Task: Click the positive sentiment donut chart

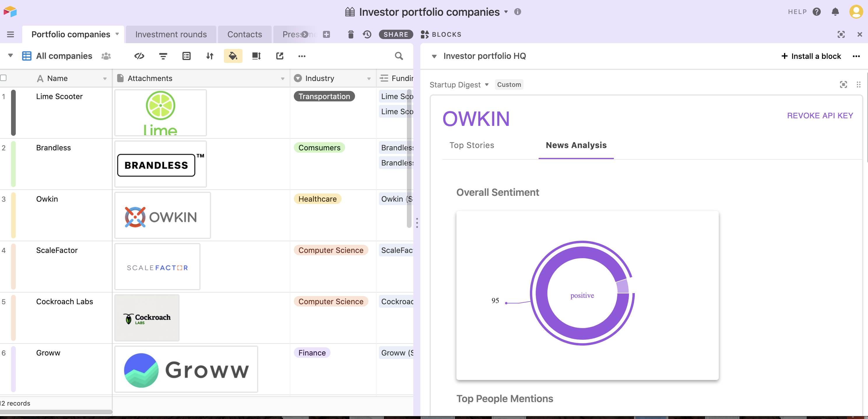Action: pyautogui.click(x=582, y=293)
